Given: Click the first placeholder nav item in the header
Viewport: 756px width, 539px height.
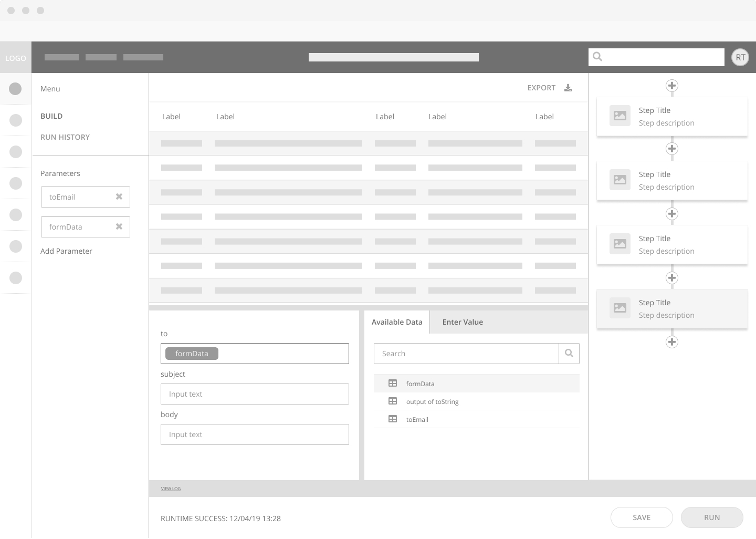Looking at the screenshot, I should click(x=61, y=57).
